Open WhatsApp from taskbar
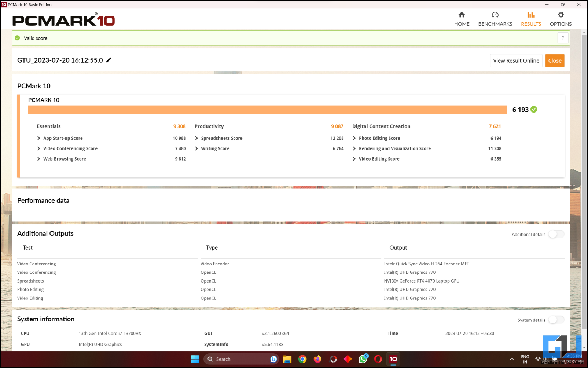The height and width of the screenshot is (368, 588). click(x=363, y=359)
